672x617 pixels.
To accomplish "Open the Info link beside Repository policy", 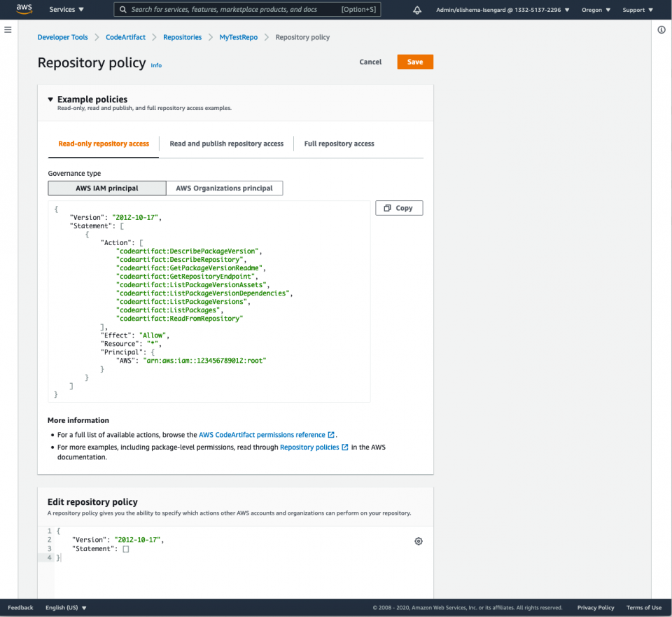I will pos(156,66).
